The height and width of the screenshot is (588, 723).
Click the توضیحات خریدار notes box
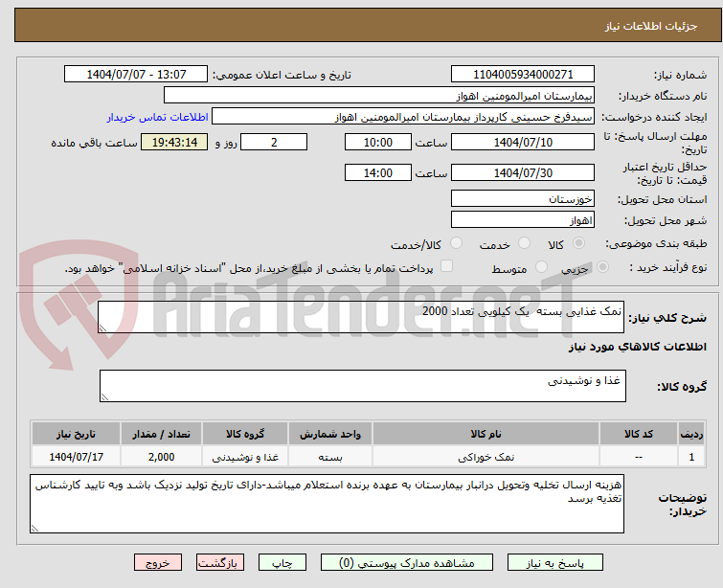(x=327, y=504)
